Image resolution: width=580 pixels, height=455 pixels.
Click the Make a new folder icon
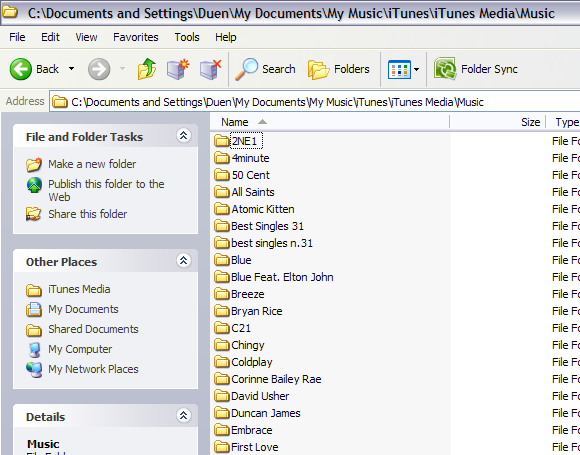(x=34, y=164)
